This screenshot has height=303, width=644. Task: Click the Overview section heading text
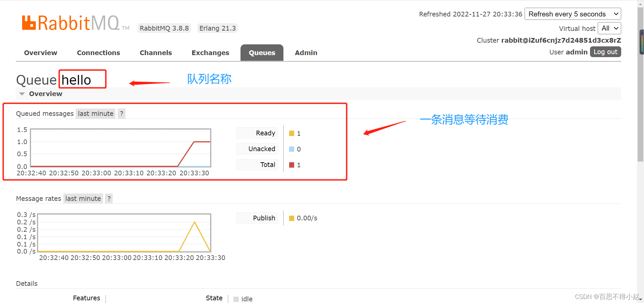46,94
